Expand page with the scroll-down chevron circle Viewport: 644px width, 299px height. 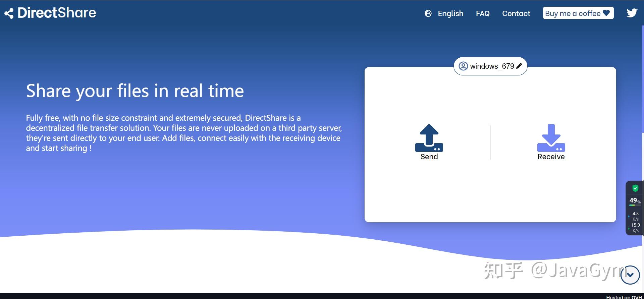630,275
